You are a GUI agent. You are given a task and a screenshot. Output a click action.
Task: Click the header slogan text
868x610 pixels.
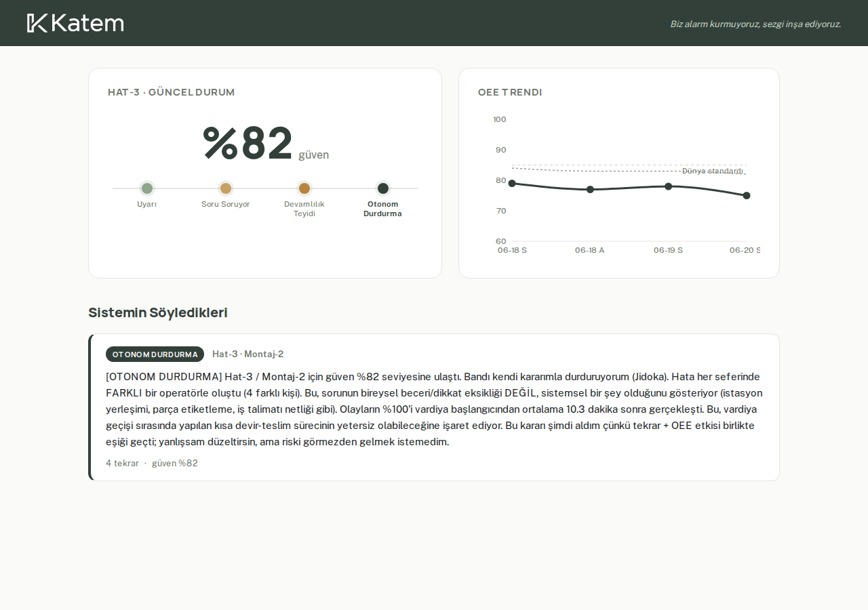[x=755, y=24]
